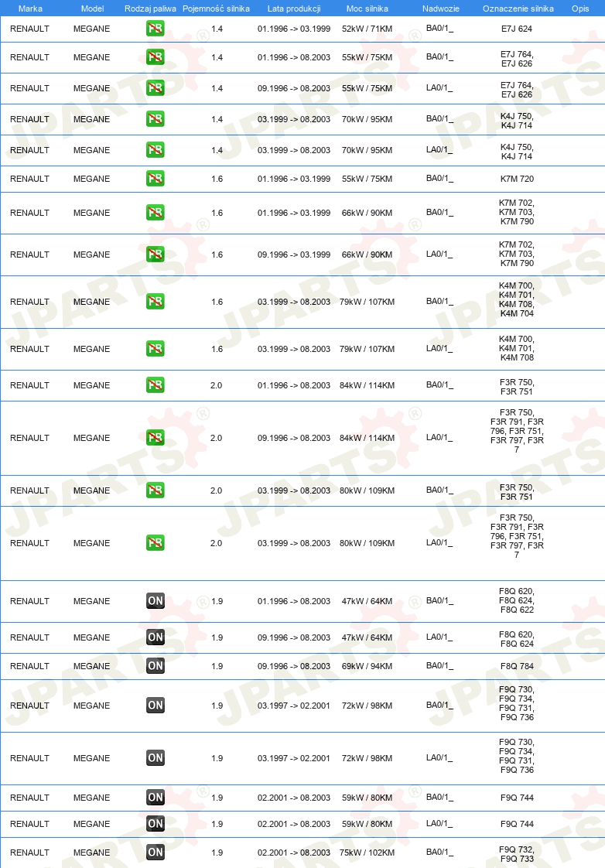Image resolution: width=605 pixels, height=868 pixels.
Task: Click petrol icon in 84kW/114KM BA0/1_ row
Action: pyautogui.click(x=155, y=385)
